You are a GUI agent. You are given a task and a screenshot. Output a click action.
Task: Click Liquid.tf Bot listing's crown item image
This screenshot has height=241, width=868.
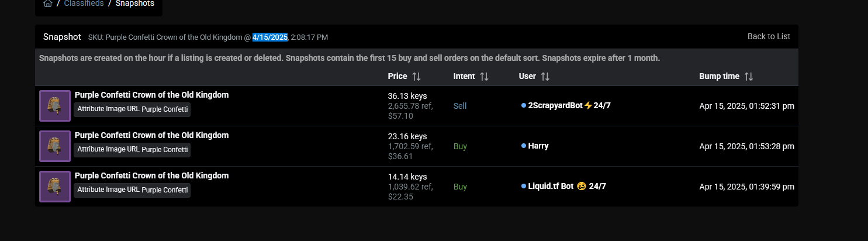(x=55, y=187)
